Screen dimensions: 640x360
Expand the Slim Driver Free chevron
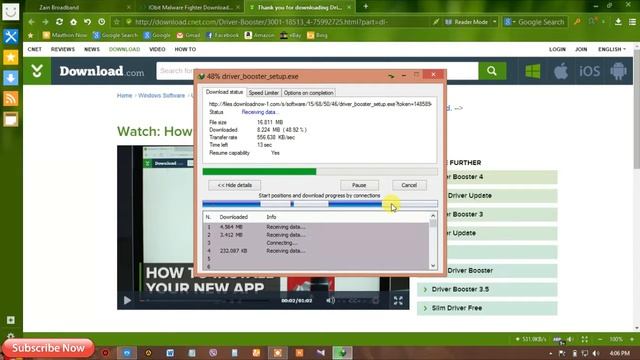pos(425,308)
